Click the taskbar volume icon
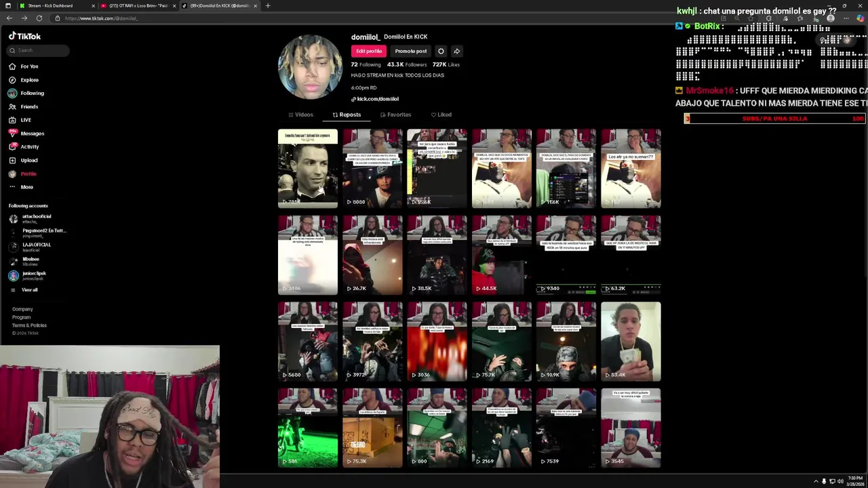The width and height of the screenshot is (868, 488). [x=840, y=481]
